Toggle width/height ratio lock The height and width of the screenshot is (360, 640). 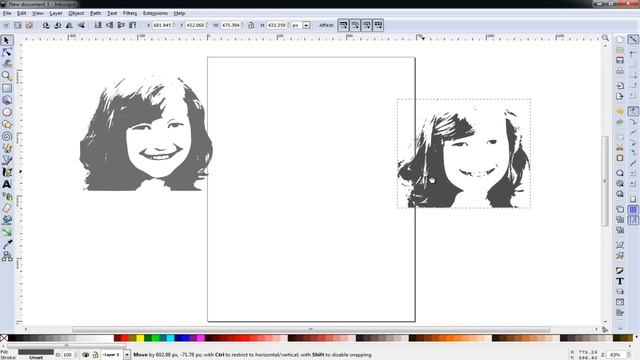251,25
